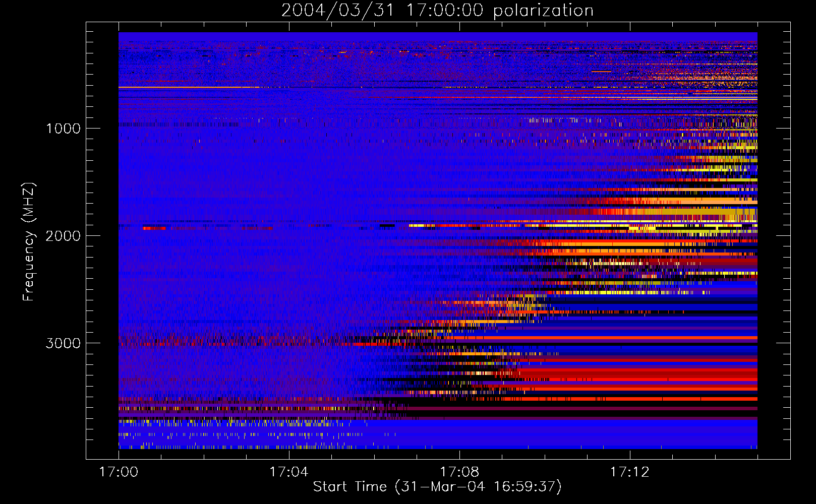816x504 pixels.
Task: Click the "1000" frequency tick label
Action: coord(63,129)
